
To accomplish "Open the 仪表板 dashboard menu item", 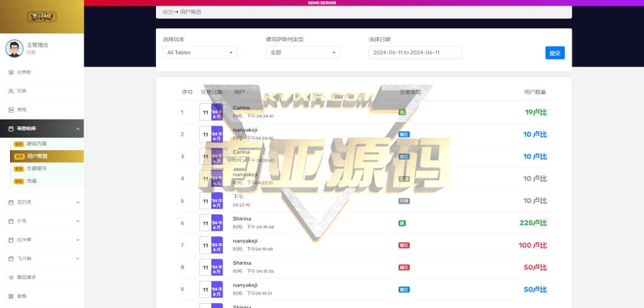I will point(42,72).
